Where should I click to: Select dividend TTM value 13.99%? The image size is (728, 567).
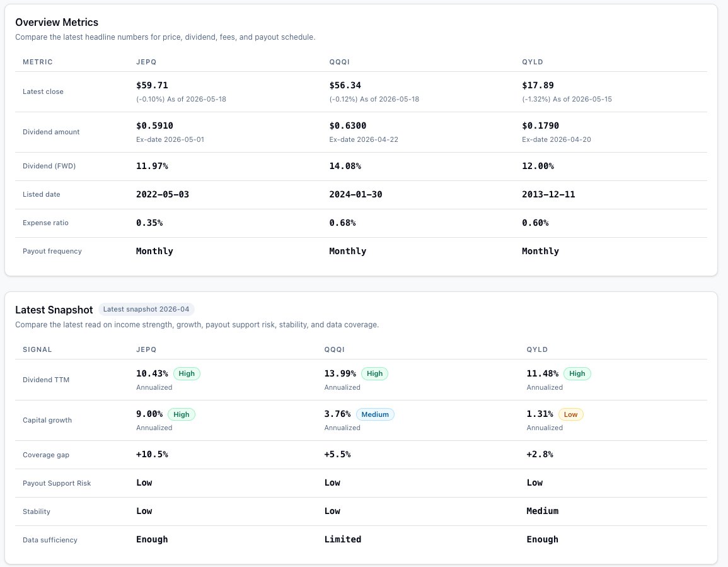coord(340,373)
